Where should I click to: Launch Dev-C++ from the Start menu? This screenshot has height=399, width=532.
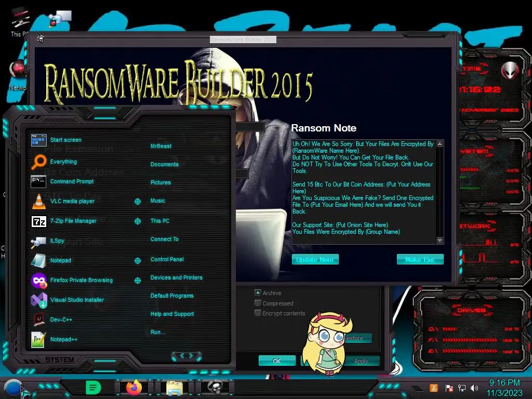point(52,320)
